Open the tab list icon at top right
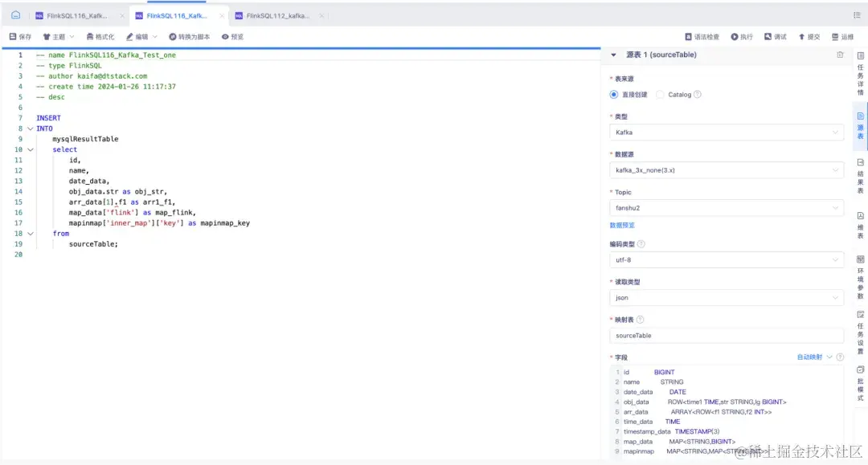The image size is (868, 465). 857,15
